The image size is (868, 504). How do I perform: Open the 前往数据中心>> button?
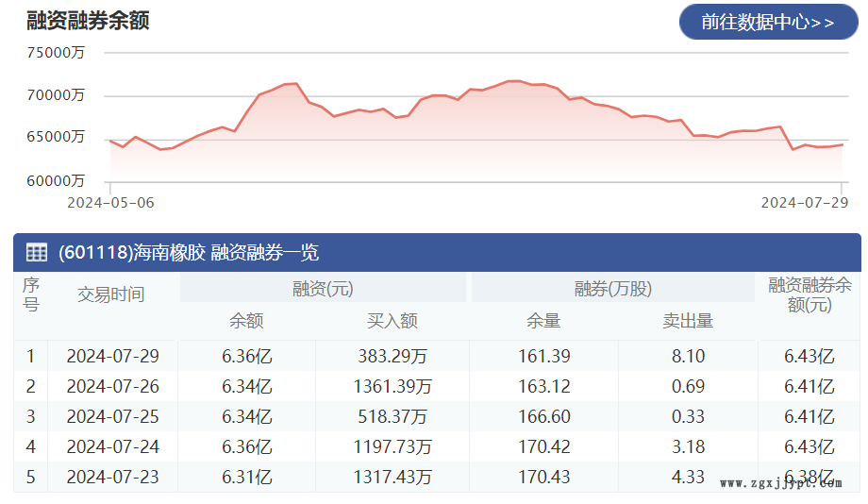(768, 22)
